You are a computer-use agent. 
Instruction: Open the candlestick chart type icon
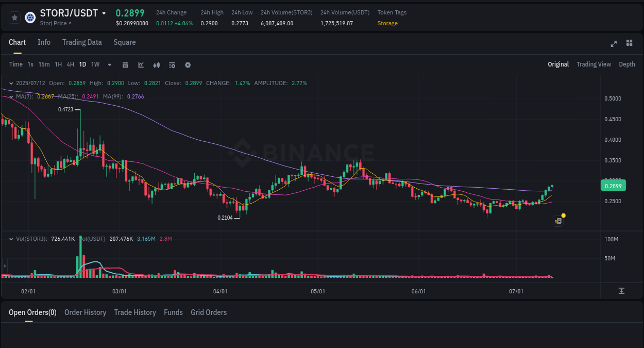(x=156, y=64)
